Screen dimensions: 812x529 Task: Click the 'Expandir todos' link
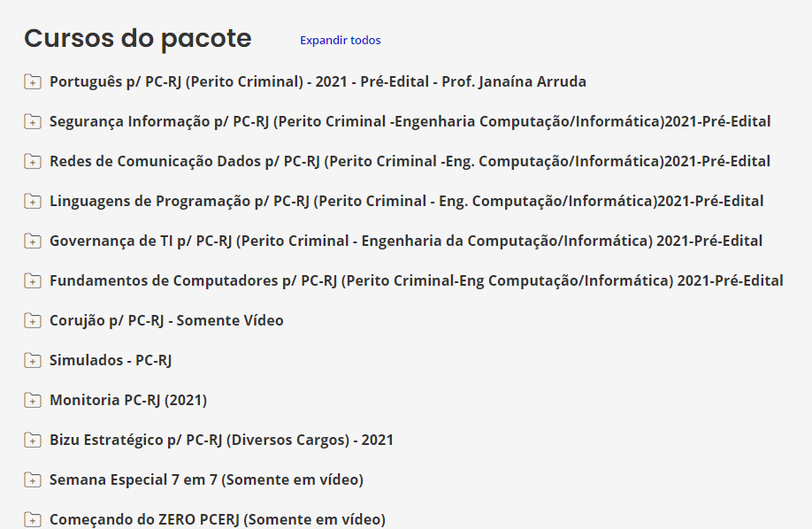pyautogui.click(x=341, y=41)
